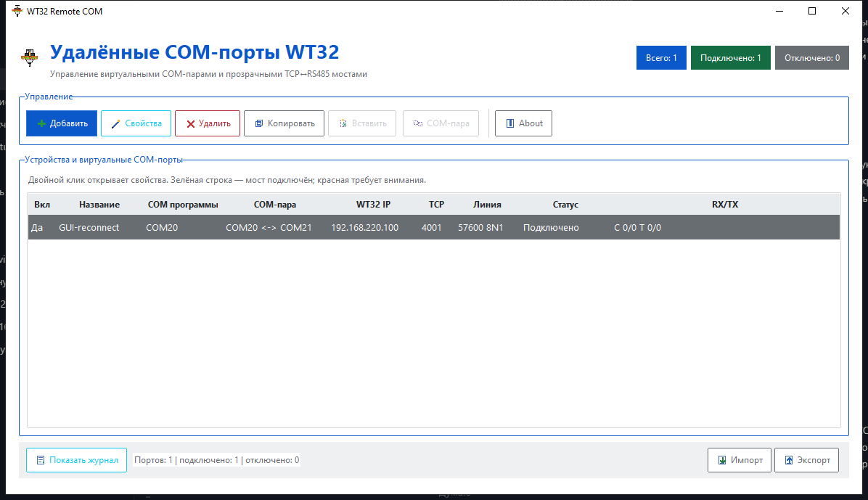Click the WT32 logo beside the heading
This screenshot has width=868, height=500.
pos(29,57)
